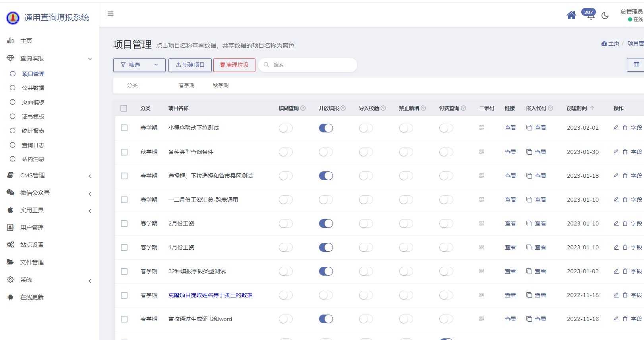644x340 pixels.
Task: Edit the 32种填报字段类型测试 pencil icon
Action: [616, 271]
